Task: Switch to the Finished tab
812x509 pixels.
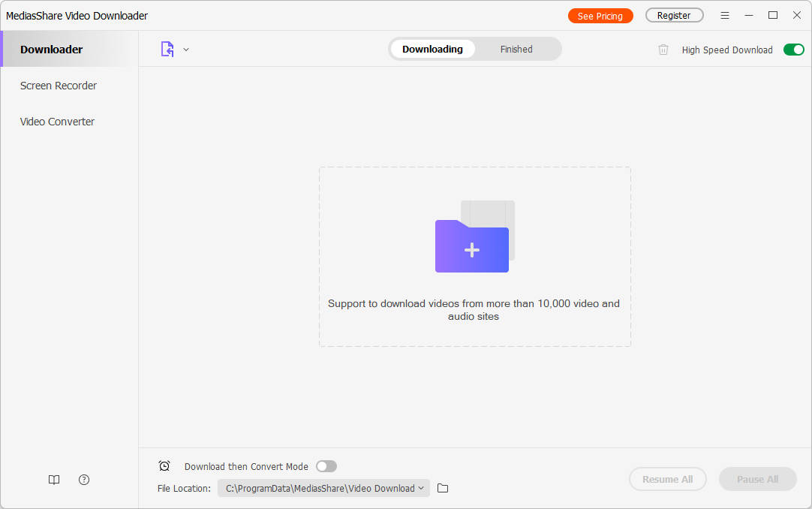Action: (x=516, y=49)
